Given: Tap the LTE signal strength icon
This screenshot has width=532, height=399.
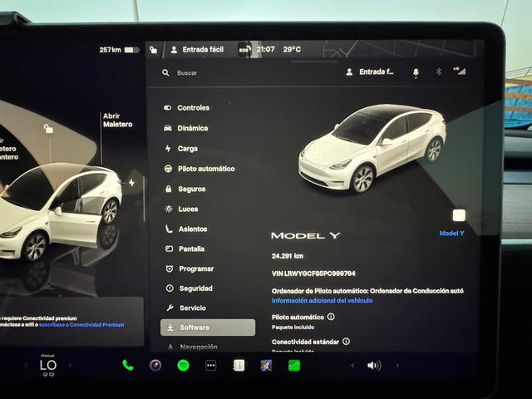Looking at the screenshot, I should (460, 71).
